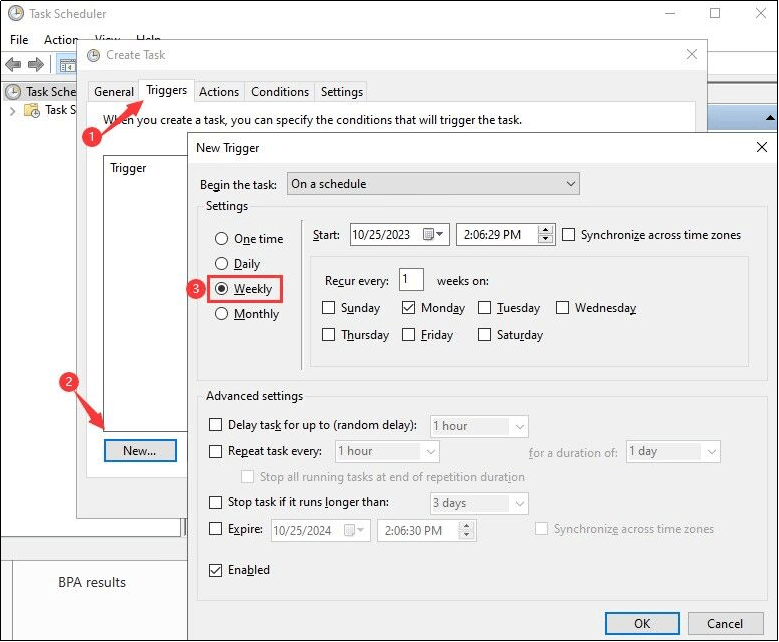Check the Tuesday checkbox
Image resolution: width=779 pixels, height=642 pixels.
click(484, 308)
